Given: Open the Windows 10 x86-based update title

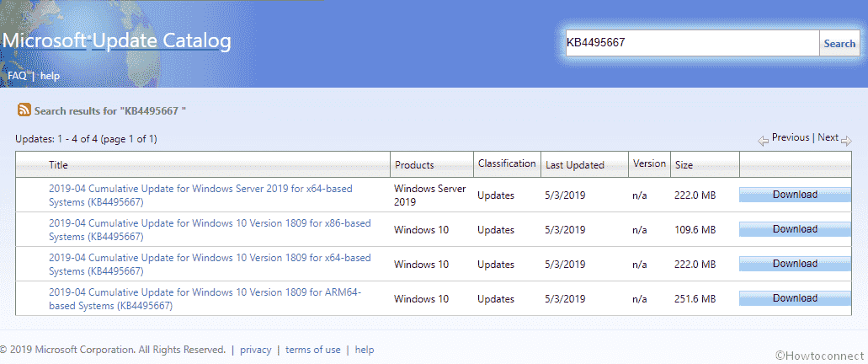Looking at the screenshot, I should pos(210,230).
